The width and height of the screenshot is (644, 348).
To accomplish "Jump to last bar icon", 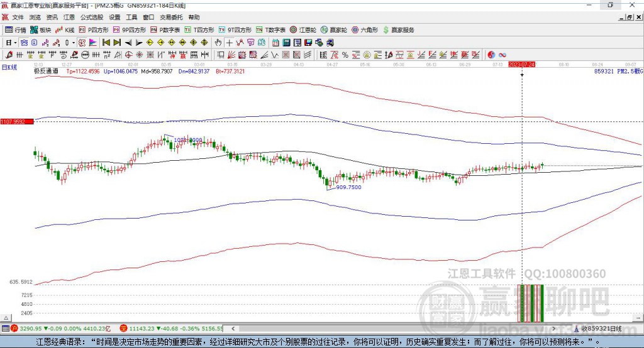I will pyautogui.click(x=117, y=43).
